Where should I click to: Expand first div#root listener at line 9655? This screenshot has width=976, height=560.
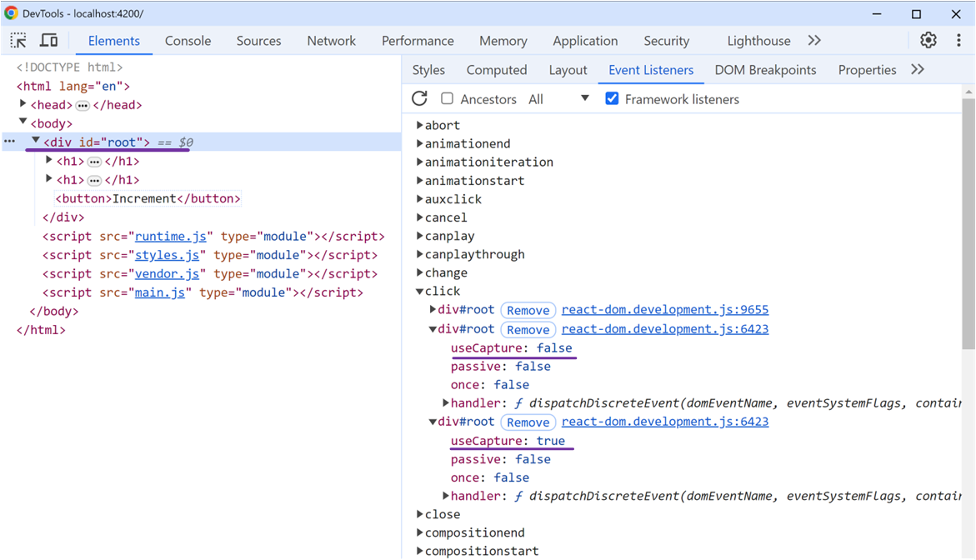433,309
